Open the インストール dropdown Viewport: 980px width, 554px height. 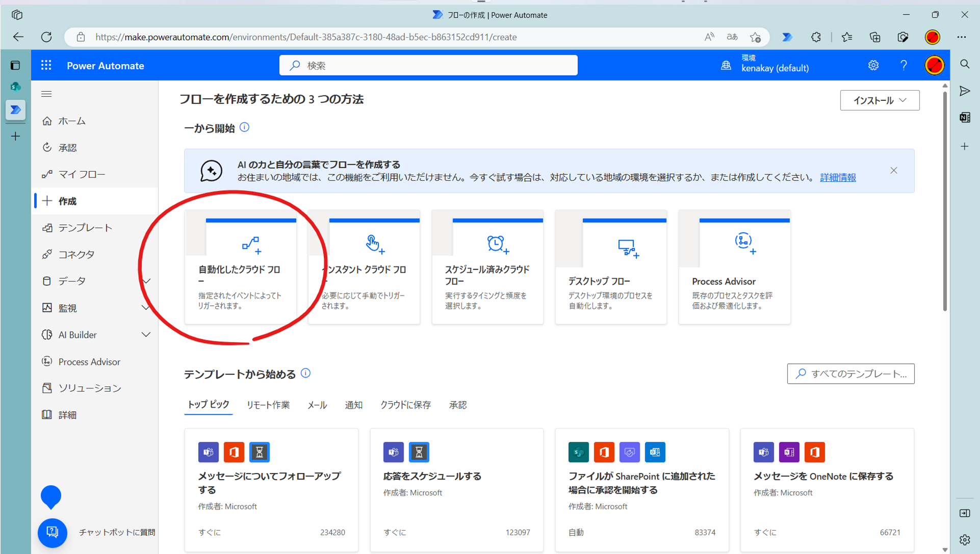[880, 100]
